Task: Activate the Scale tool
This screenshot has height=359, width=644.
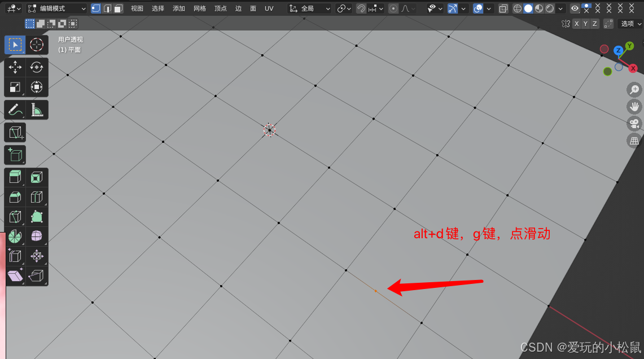Action: 15,87
